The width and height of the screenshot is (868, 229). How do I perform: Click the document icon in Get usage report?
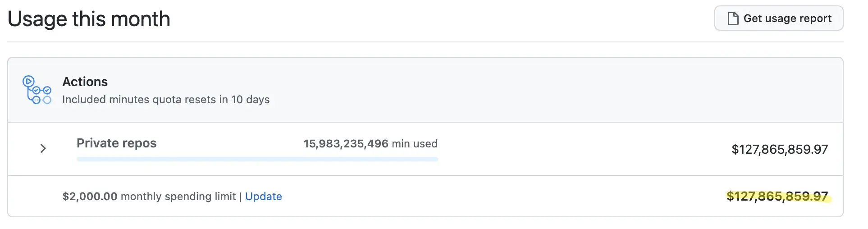click(733, 18)
